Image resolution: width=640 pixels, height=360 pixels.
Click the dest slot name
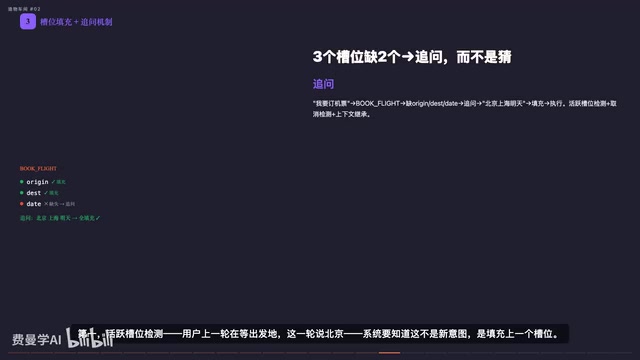tap(33, 193)
